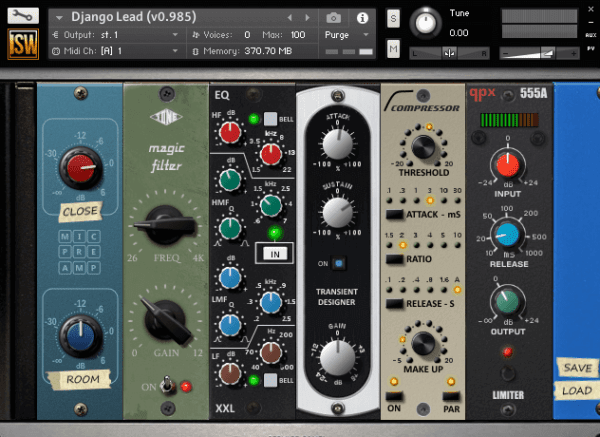Open the Output st. 1 dropdown
The image size is (600, 437).
coord(116,35)
